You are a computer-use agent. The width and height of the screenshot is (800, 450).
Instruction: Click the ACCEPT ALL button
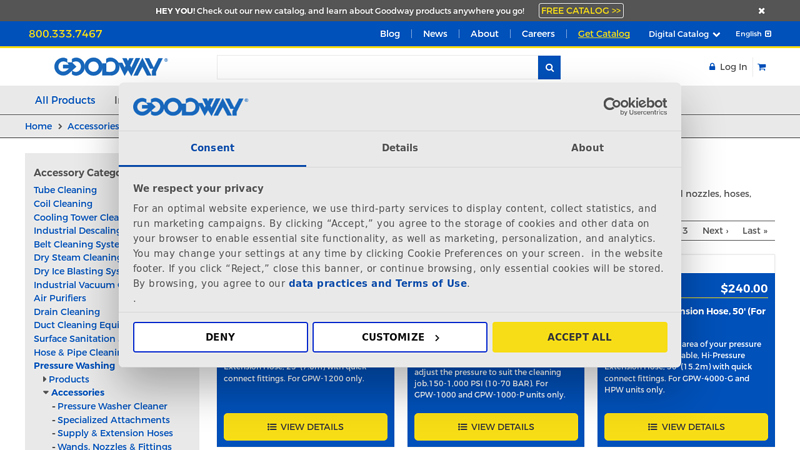coord(580,337)
